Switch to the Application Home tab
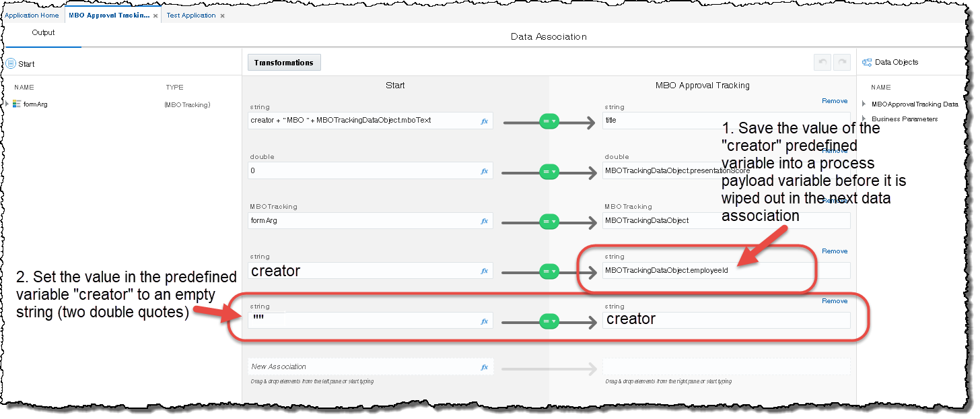 pyautogui.click(x=32, y=15)
